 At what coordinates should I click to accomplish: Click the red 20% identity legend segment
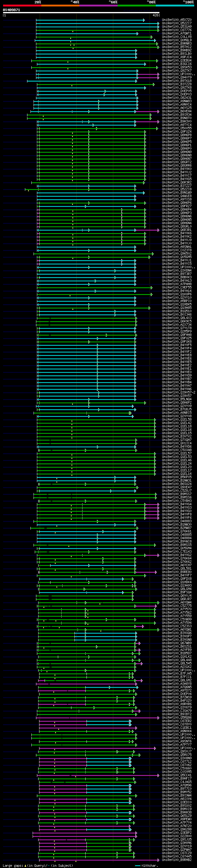point(22,6)
